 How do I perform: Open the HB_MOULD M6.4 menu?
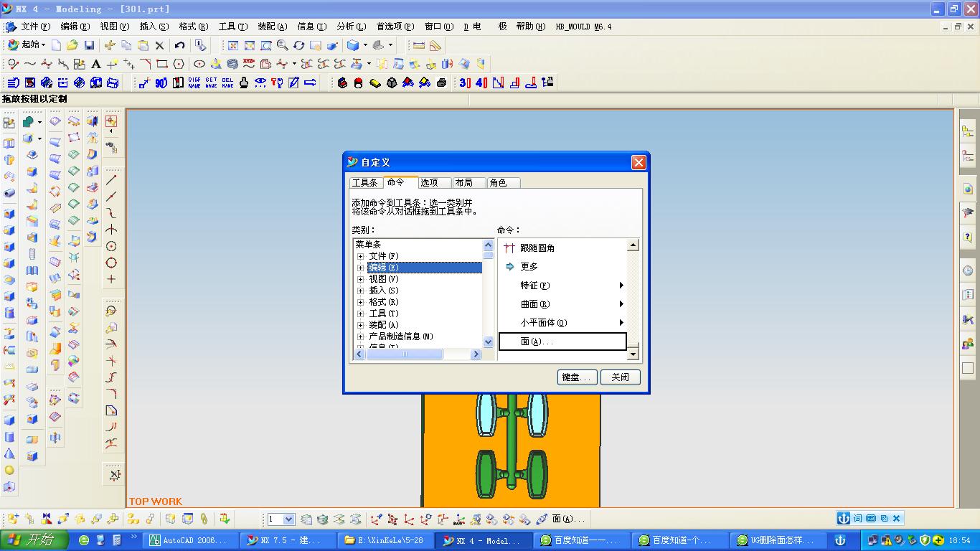(583, 27)
